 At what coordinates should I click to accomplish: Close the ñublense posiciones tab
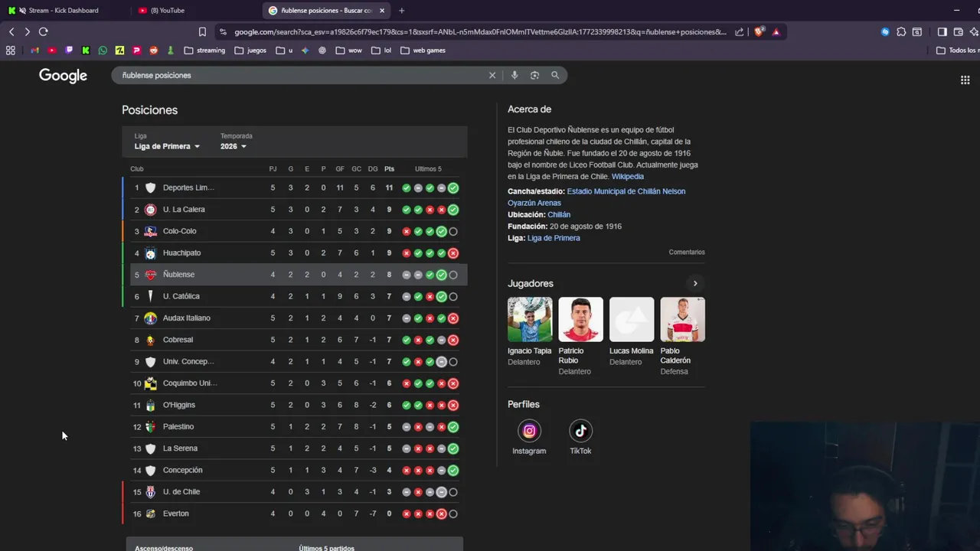coord(381,11)
